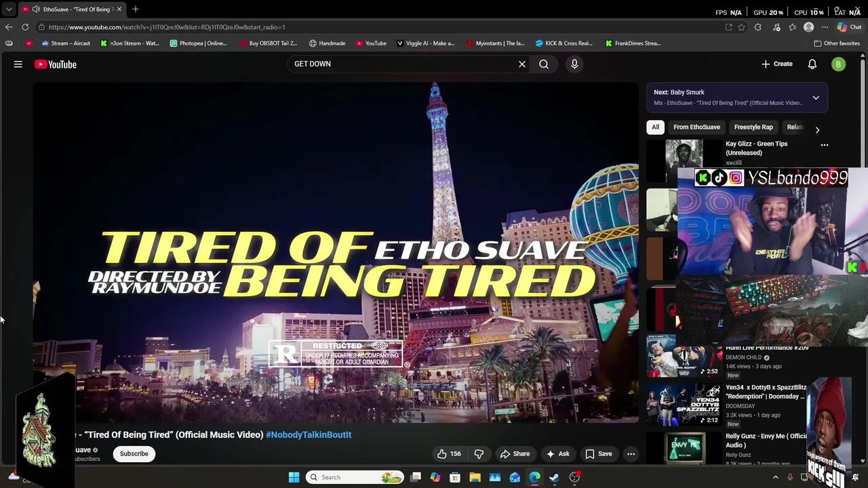Dislike the Tired Of Being Tired video
The image size is (868, 488).
479,454
